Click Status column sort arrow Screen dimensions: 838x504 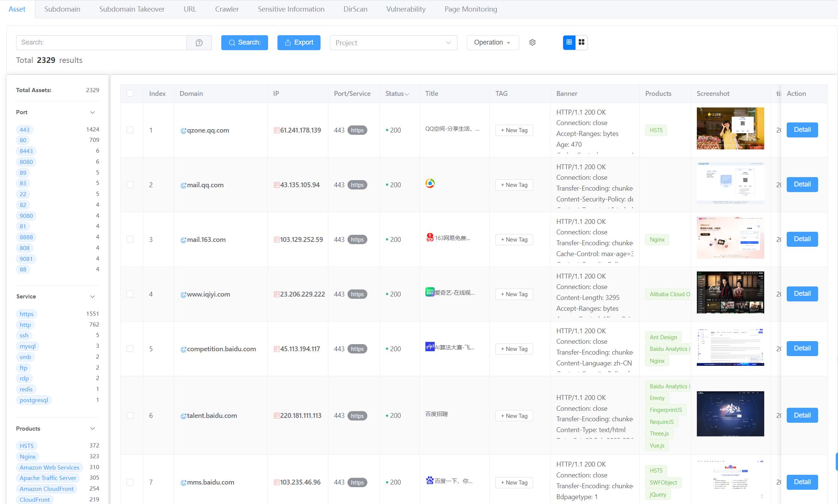pyautogui.click(x=407, y=94)
